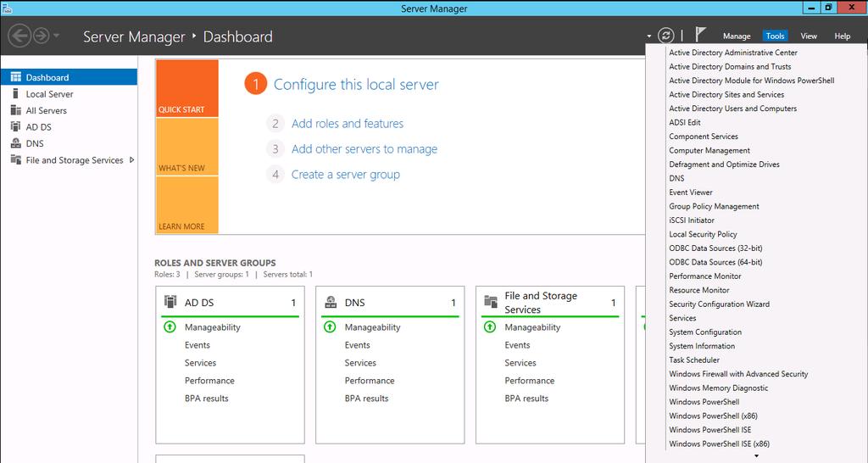Click the AD DS sidebar icon

point(15,126)
